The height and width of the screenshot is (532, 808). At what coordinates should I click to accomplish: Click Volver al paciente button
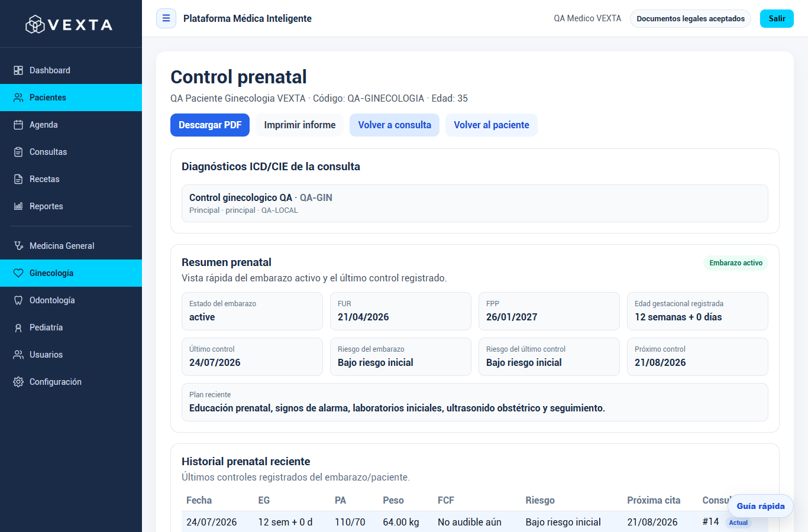[492, 125]
